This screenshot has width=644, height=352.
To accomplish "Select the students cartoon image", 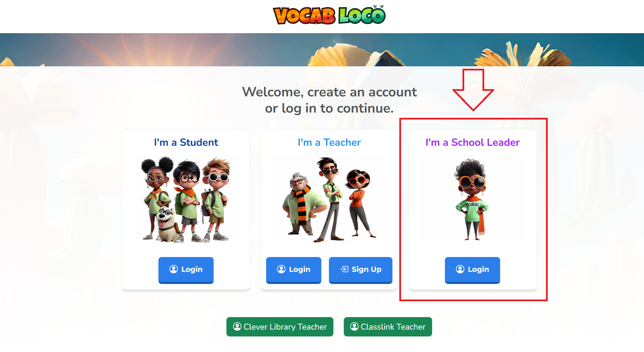I will pyautogui.click(x=186, y=199).
